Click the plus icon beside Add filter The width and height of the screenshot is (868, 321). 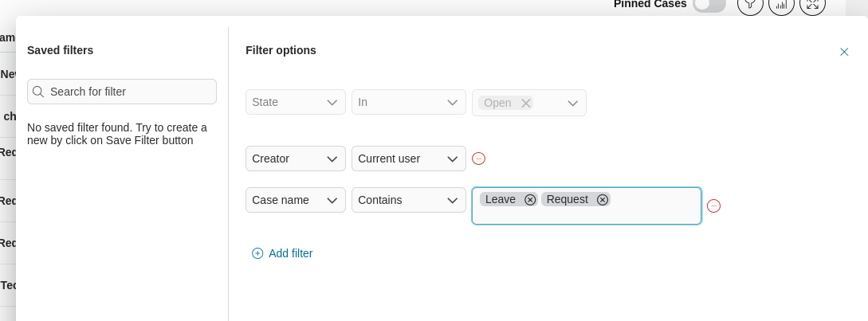[x=257, y=253]
